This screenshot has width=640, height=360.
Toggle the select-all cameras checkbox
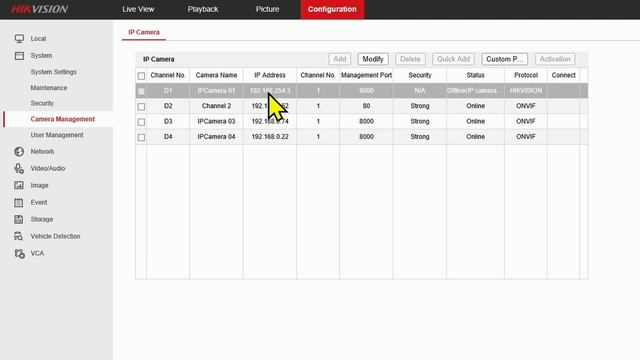(141, 76)
